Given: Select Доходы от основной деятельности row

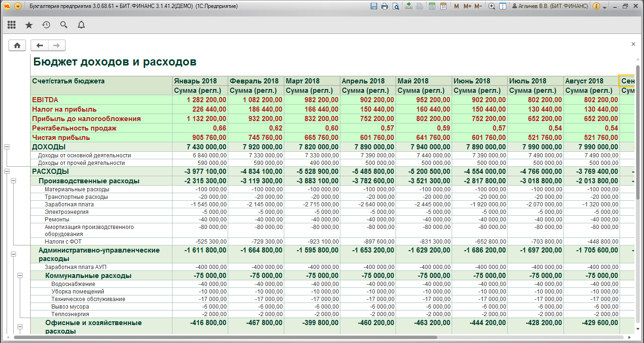Looking at the screenshot, I should pos(84,155).
